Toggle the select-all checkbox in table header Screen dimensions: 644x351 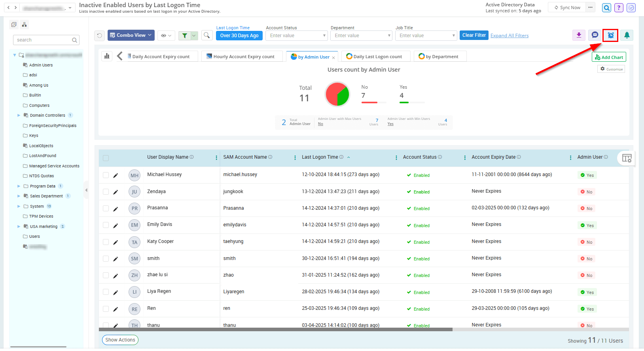click(106, 158)
